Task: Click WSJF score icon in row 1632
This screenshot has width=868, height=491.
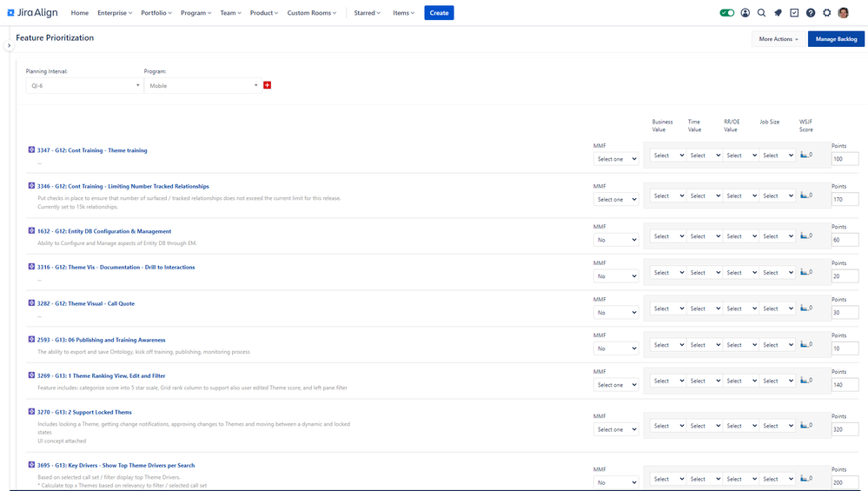Action: point(804,236)
